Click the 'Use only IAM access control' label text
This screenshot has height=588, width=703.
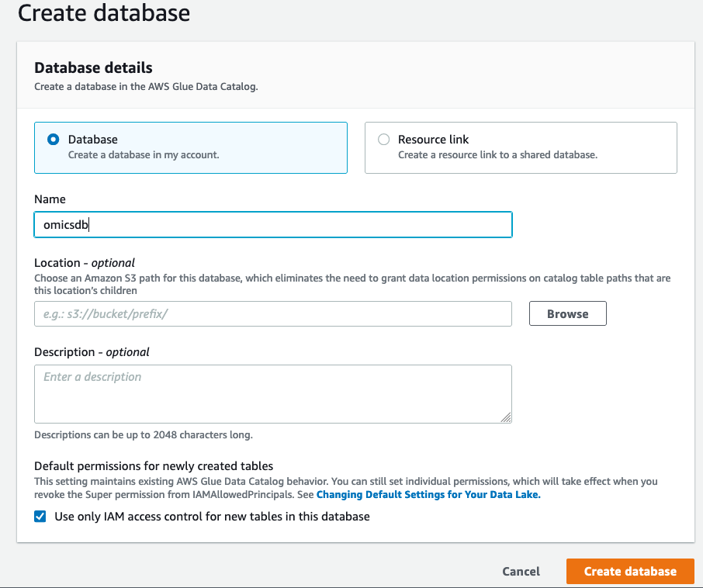pyautogui.click(x=212, y=517)
